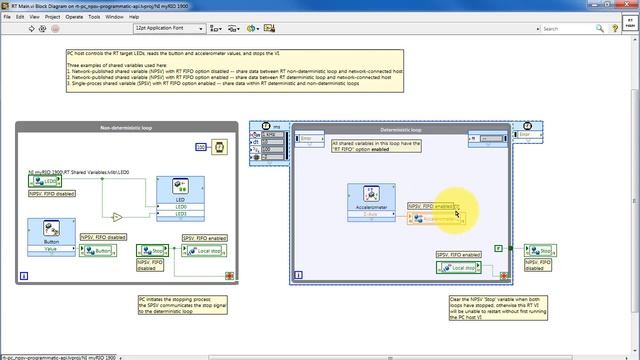Open the 12pt Application Font dropdown
The height and width of the screenshot is (360, 640).
tap(169, 28)
